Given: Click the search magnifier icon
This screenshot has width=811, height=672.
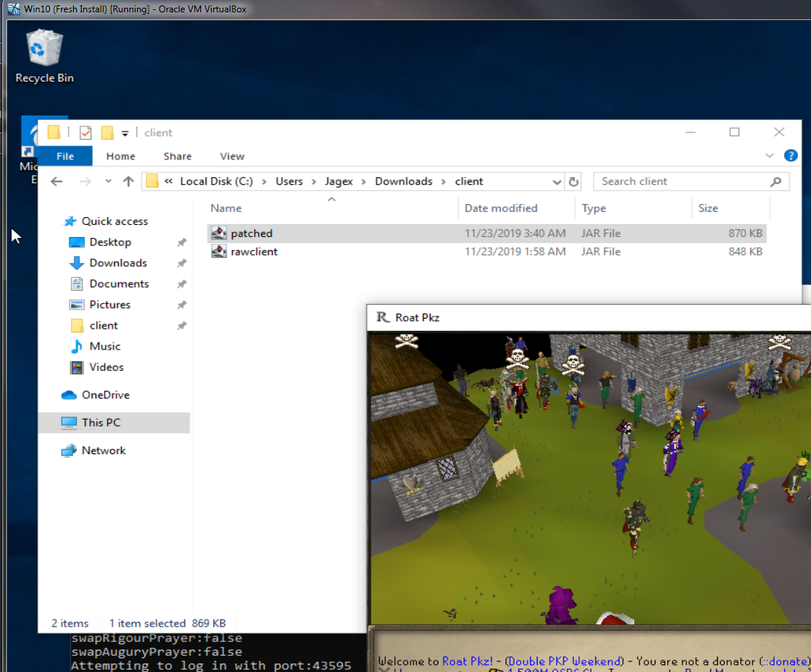Looking at the screenshot, I should [776, 182].
